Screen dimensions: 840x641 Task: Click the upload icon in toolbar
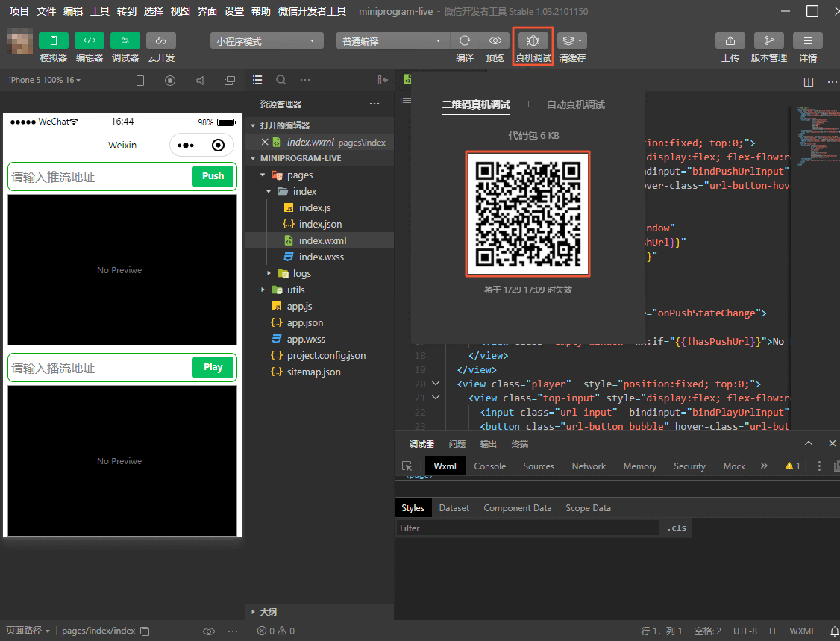730,41
